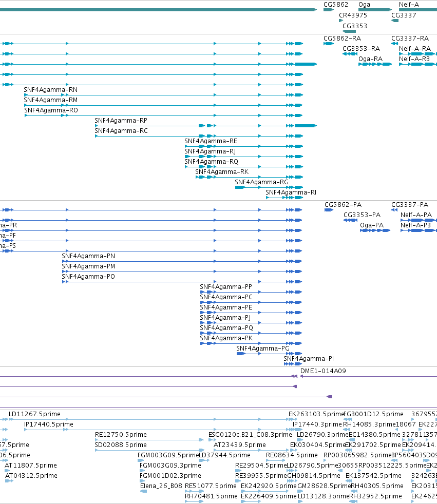This screenshot has height=504, width=437.
Task: Select the Nelf-A-RA transcript label
Action: [x=414, y=49]
